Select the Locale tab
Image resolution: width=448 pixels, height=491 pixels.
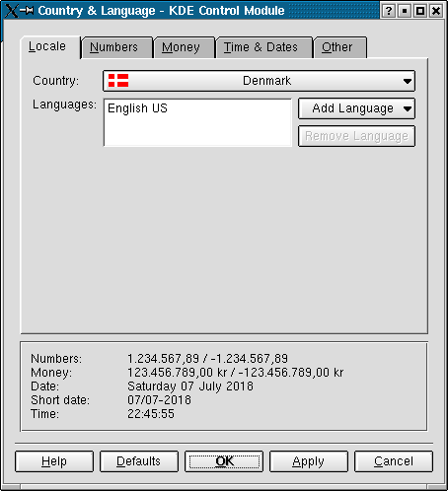tap(47, 46)
